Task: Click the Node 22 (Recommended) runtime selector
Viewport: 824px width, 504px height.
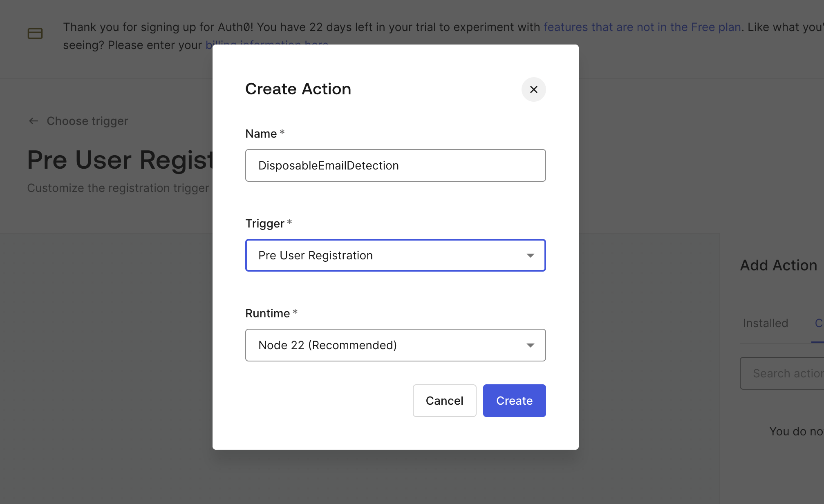Action: coord(395,345)
